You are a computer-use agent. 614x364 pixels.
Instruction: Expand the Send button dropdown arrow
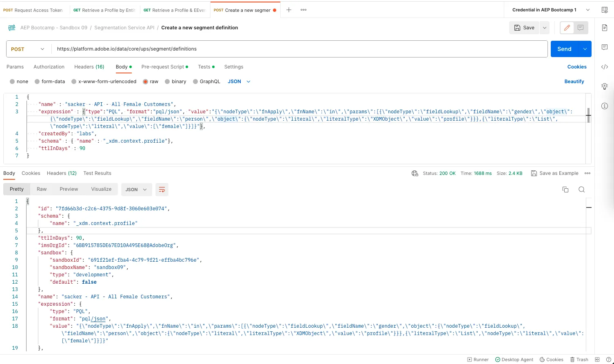pos(585,49)
